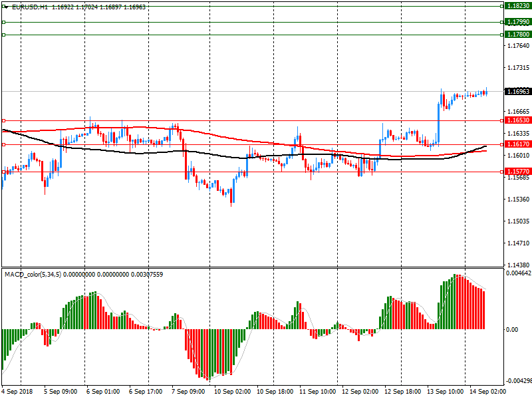Viewport: 532px width, 399px height.
Task: Select the 1.17990 green price level tag
Action: click(518, 22)
